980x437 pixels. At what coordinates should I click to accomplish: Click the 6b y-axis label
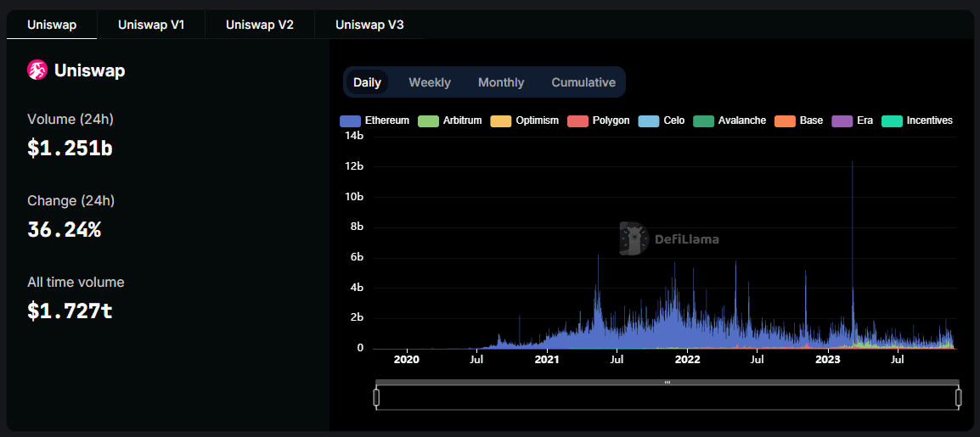[x=357, y=258]
